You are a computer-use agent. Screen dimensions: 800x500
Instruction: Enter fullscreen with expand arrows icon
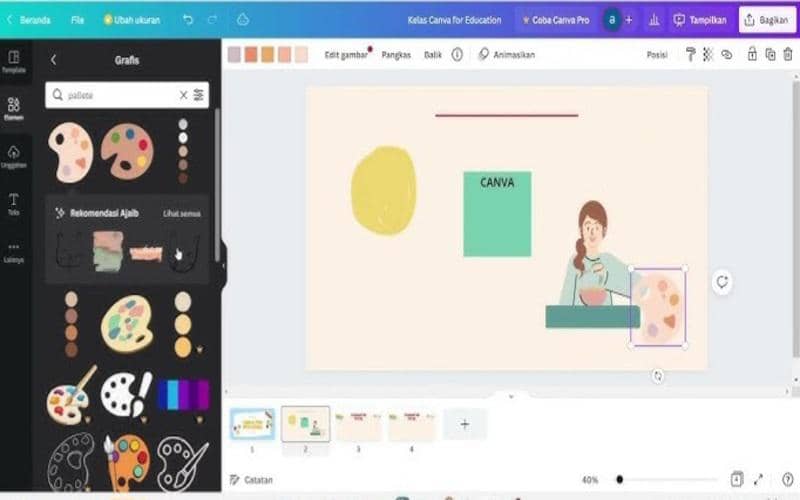click(x=759, y=480)
